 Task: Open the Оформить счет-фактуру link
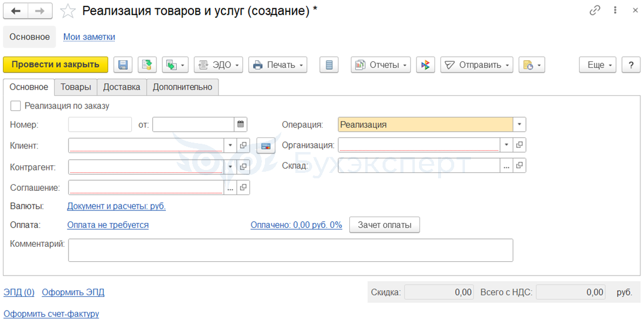(51, 314)
